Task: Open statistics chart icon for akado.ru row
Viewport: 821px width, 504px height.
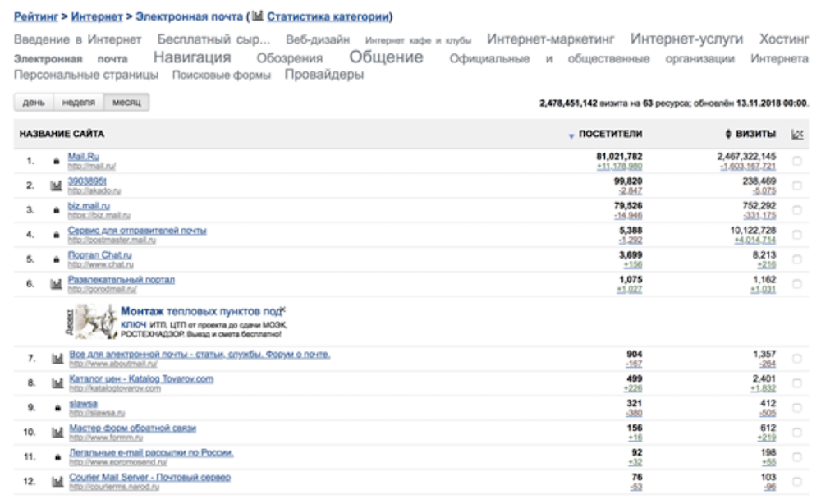Action: [56, 186]
